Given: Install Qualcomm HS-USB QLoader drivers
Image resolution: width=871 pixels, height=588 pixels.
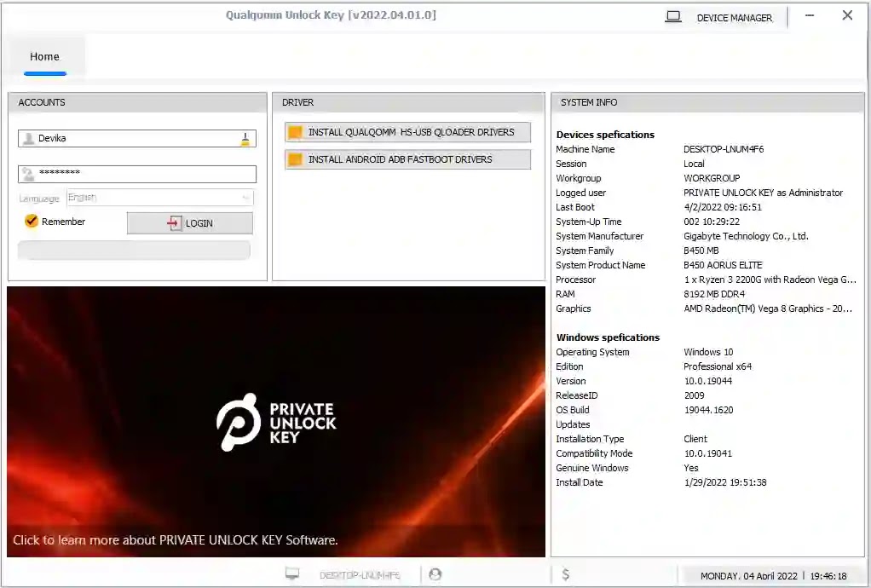Looking at the screenshot, I should 407,132.
